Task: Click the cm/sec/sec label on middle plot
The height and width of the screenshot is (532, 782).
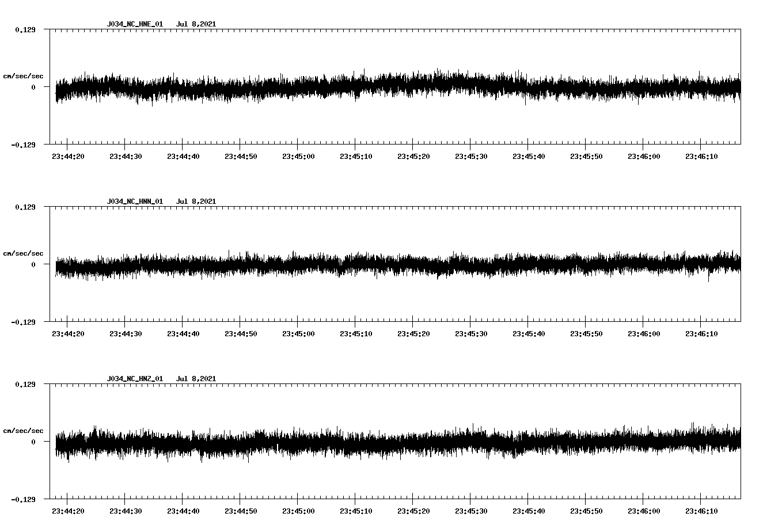Action: tap(24, 253)
